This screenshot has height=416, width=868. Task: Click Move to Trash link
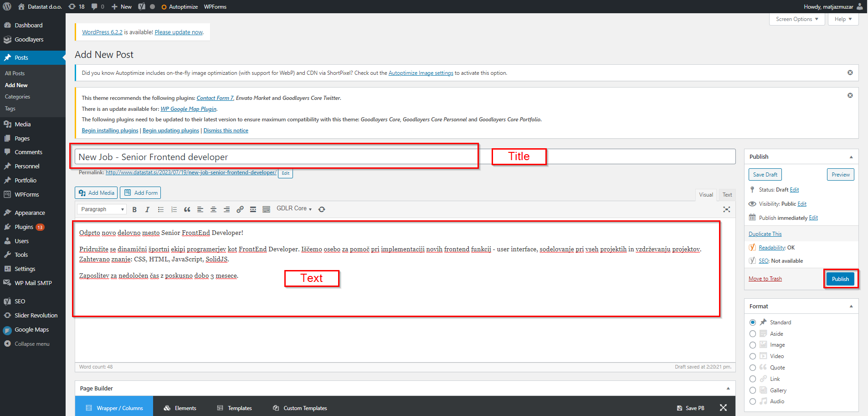pyautogui.click(x=765, y=279)
